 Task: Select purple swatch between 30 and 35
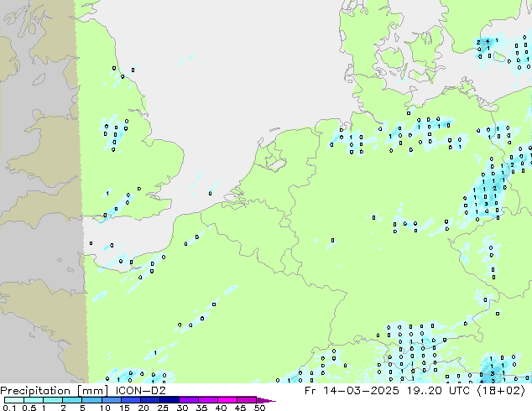pos(189,400)
